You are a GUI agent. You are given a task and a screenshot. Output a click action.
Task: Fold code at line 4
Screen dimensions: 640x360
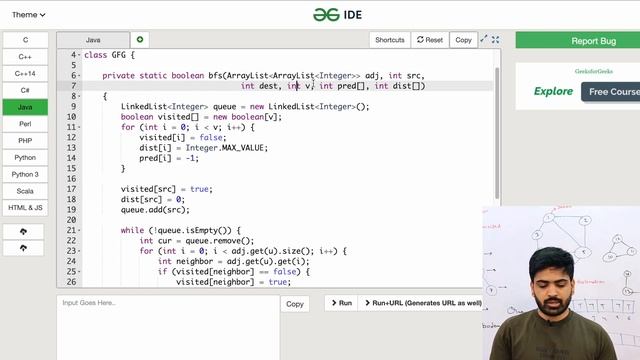(79, 55)
